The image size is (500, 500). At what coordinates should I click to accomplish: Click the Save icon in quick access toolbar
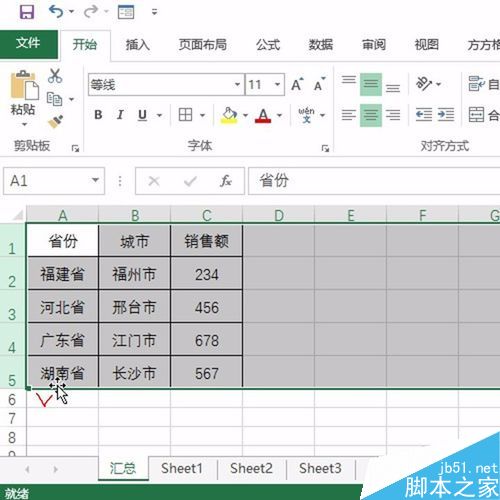(x=27, y=12)
